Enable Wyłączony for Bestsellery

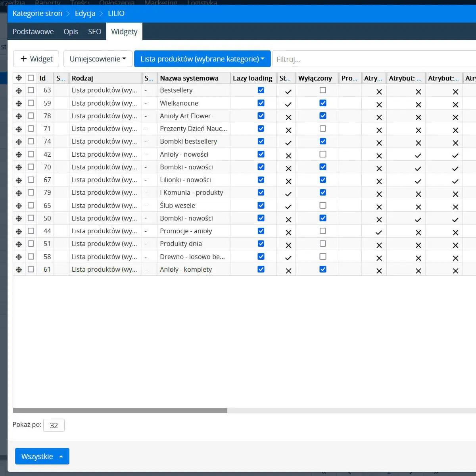(x=323, y=90)
